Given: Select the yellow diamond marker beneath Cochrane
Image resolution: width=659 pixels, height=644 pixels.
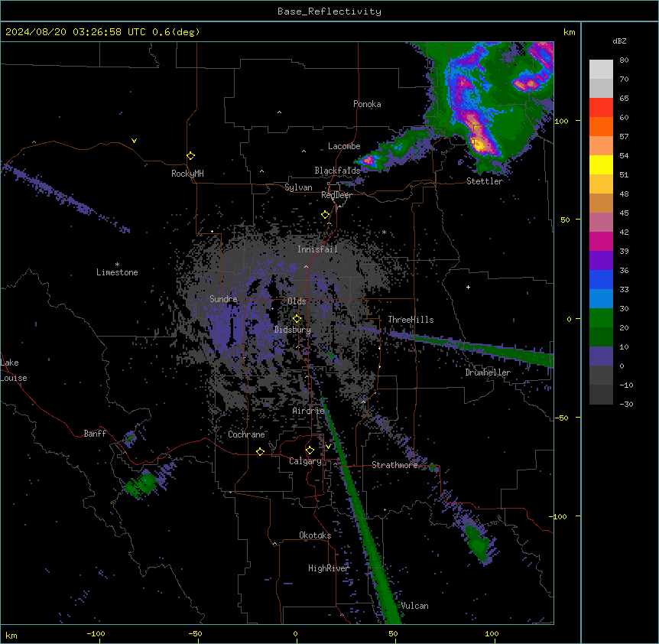Looking at the screenshot, I should [x=260, y=451].
